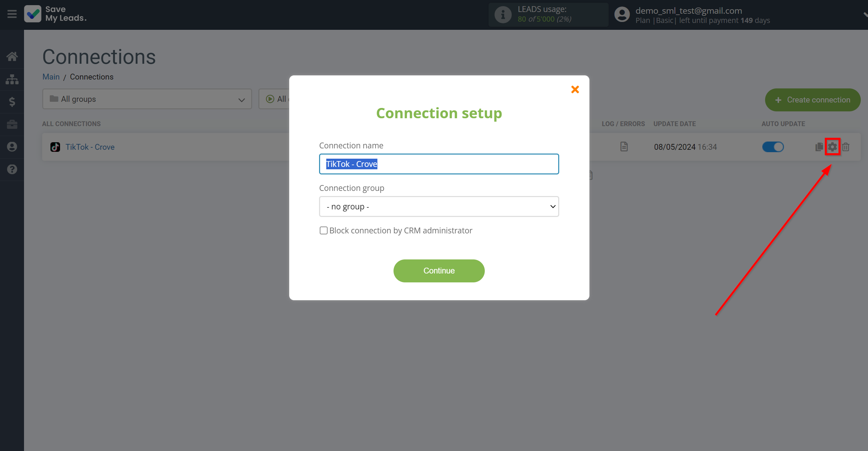Edit the Connection name input field
The width and height of the screenshot is (868, 451).
(438, 164)
